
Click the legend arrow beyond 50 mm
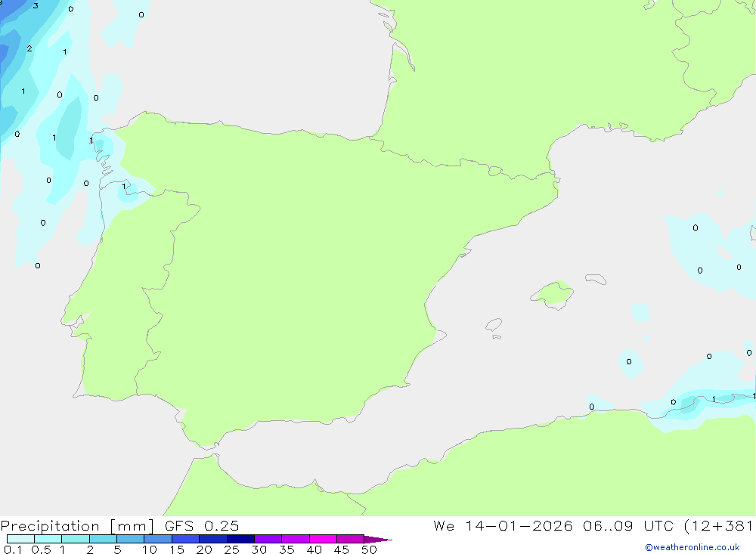(378, 539)
